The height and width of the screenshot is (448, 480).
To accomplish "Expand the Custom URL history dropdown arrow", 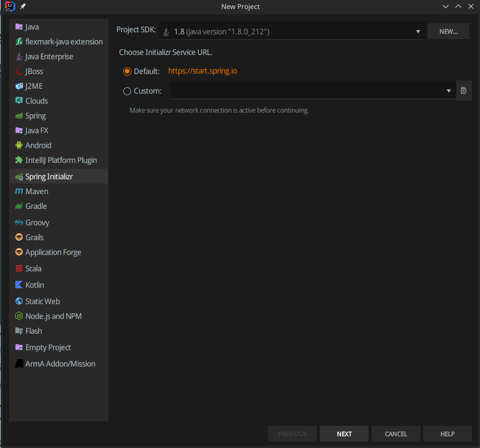I will (448, 90).
